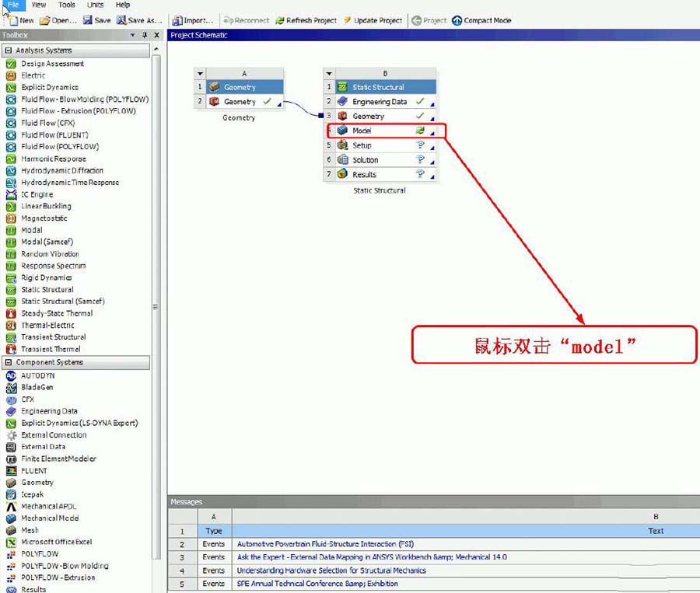This screenshot has width=700, height=593.
Task: Select Microsoft Office Excel component
Action: [x=56, y=542]
